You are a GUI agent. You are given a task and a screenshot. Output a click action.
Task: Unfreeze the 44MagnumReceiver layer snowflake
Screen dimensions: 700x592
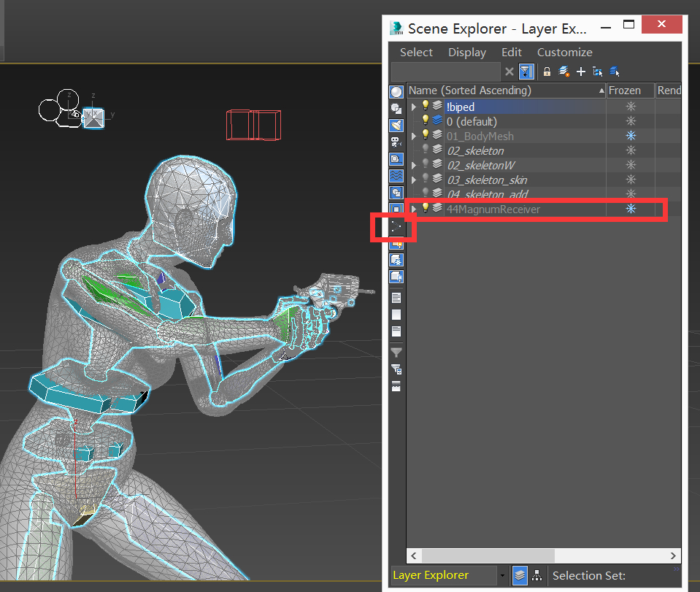pyautogui.click(x=631, y=209)
